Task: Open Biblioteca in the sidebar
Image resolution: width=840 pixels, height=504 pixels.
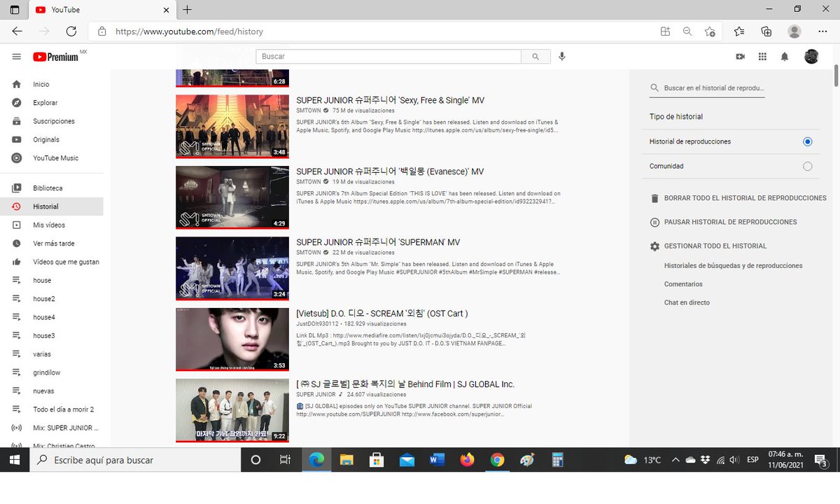Action: tap(52, 188)
